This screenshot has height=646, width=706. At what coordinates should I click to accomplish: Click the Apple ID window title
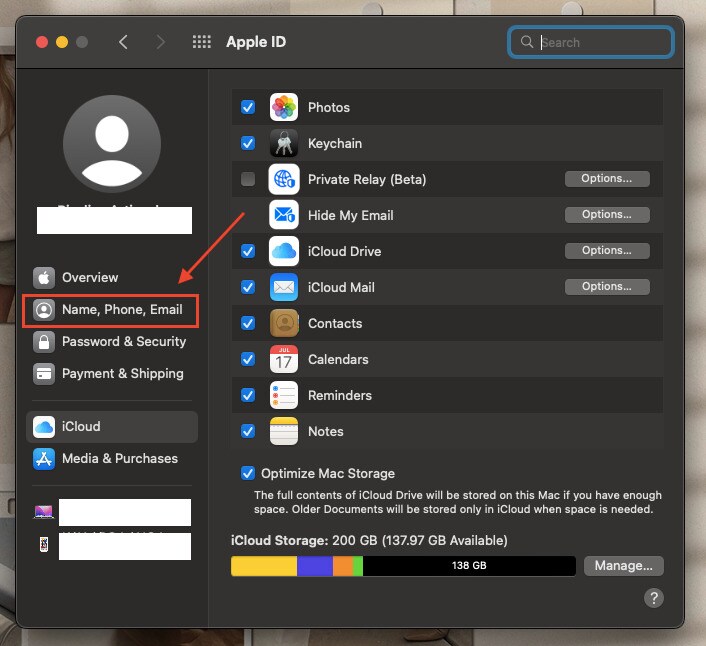click(256, 42)
